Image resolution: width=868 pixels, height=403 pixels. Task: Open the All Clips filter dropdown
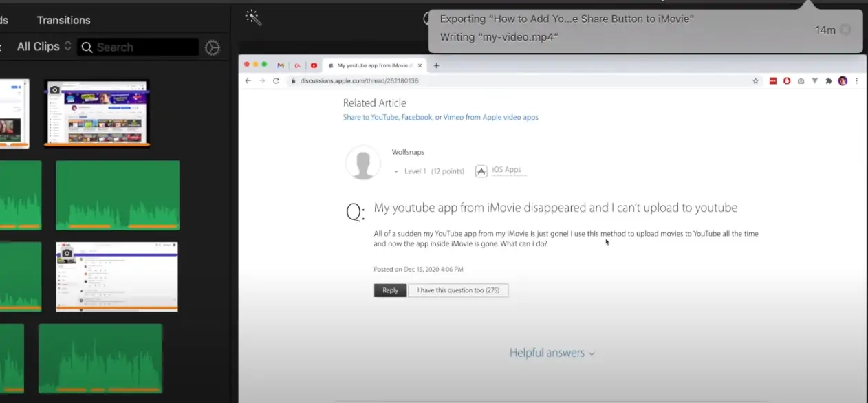click(x=44, y=47)
